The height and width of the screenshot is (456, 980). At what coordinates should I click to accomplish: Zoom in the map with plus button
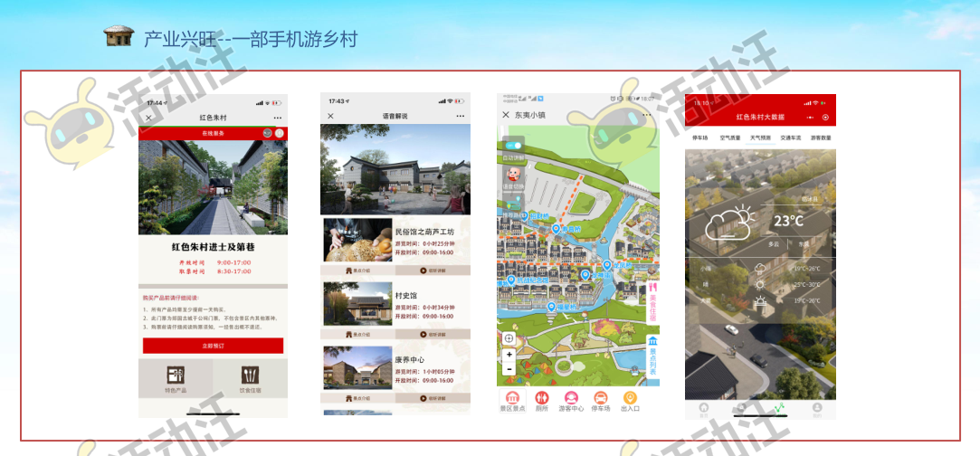509,355
